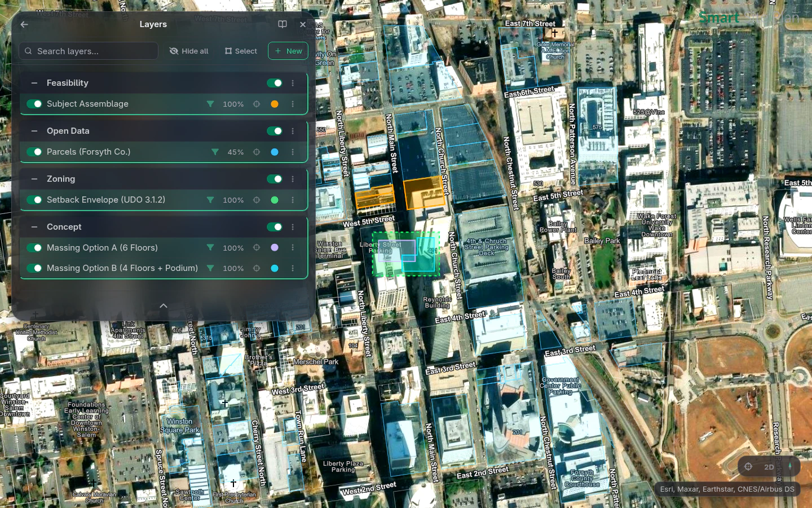
Task: Switch map view using 2D button
Action: [x=769, y=467]
